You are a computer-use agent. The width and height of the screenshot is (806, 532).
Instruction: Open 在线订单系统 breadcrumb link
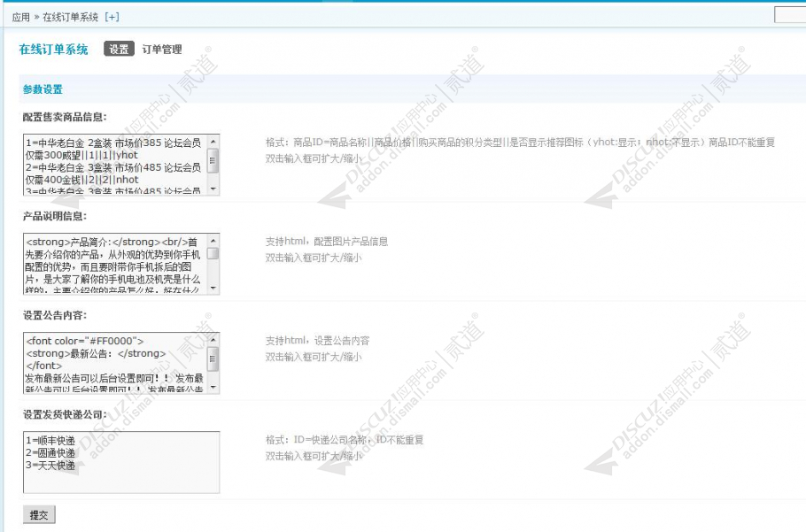(71, 17)
